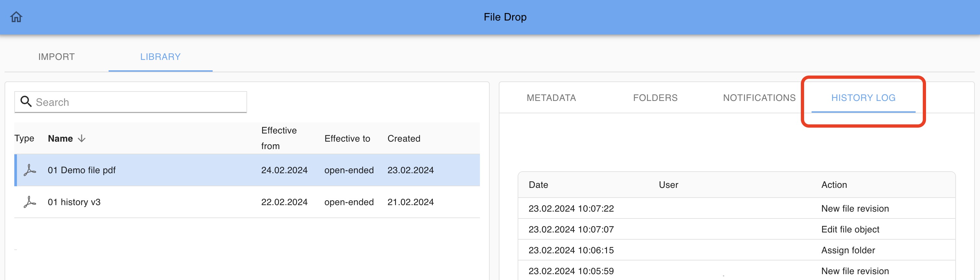This screenshot has height=280, width=980.
Task: Show the Notifications tab
Action: [759, 98]
